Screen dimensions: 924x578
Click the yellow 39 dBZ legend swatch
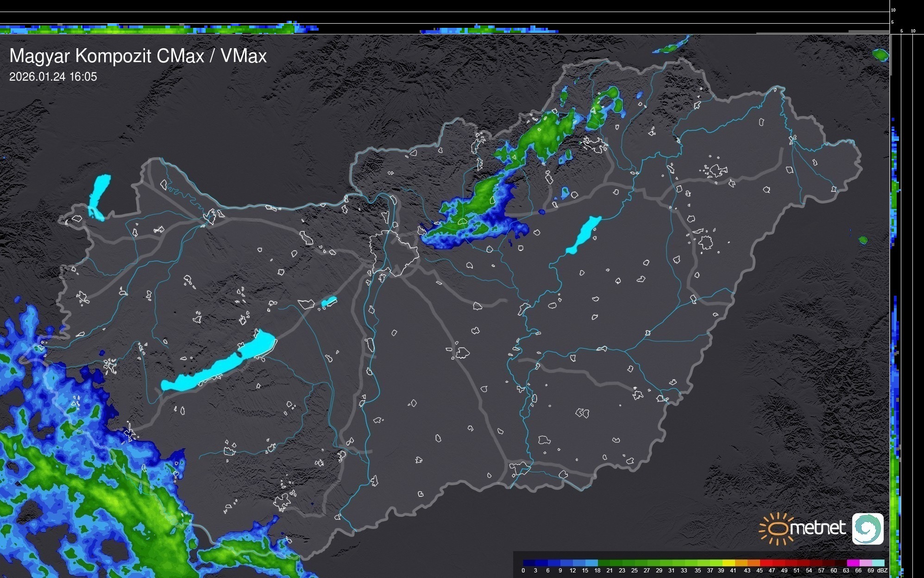[728, 563]
